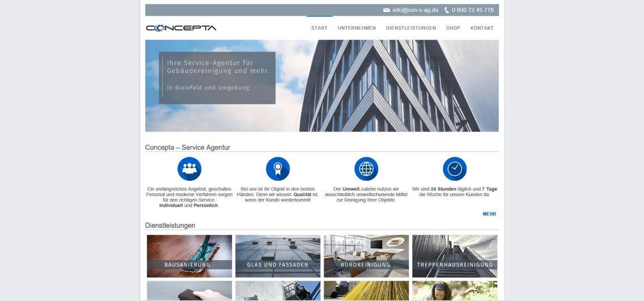
Task: Click the envelope email icon
Action: (386, 10)
